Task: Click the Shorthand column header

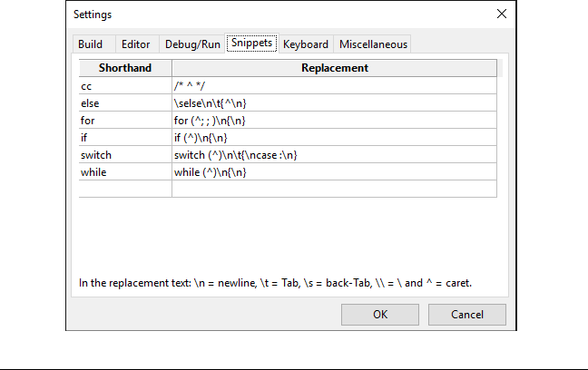Action: 125,68
